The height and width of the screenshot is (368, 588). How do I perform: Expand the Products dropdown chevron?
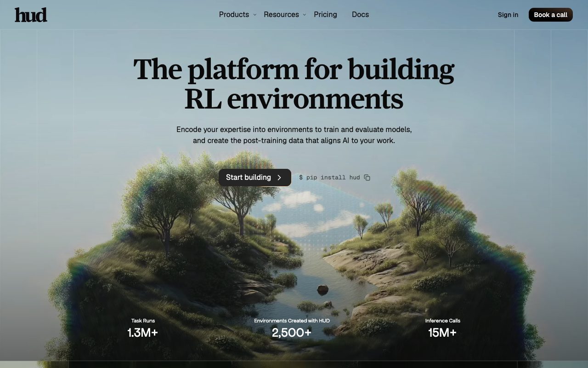254,15
